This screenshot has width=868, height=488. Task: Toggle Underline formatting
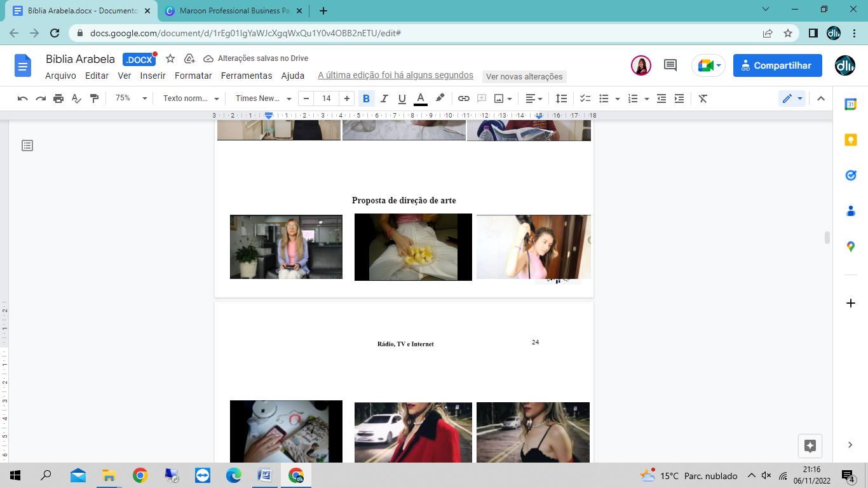point(402,98)
